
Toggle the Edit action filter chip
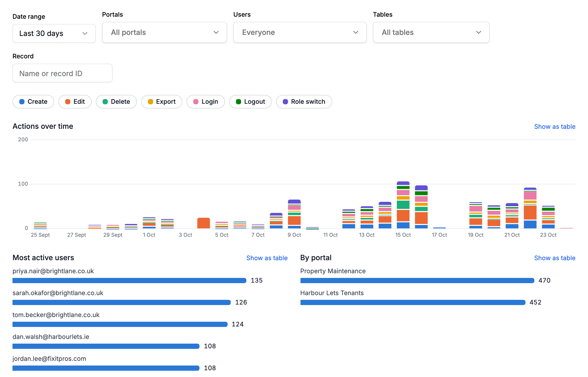[75, 102]
